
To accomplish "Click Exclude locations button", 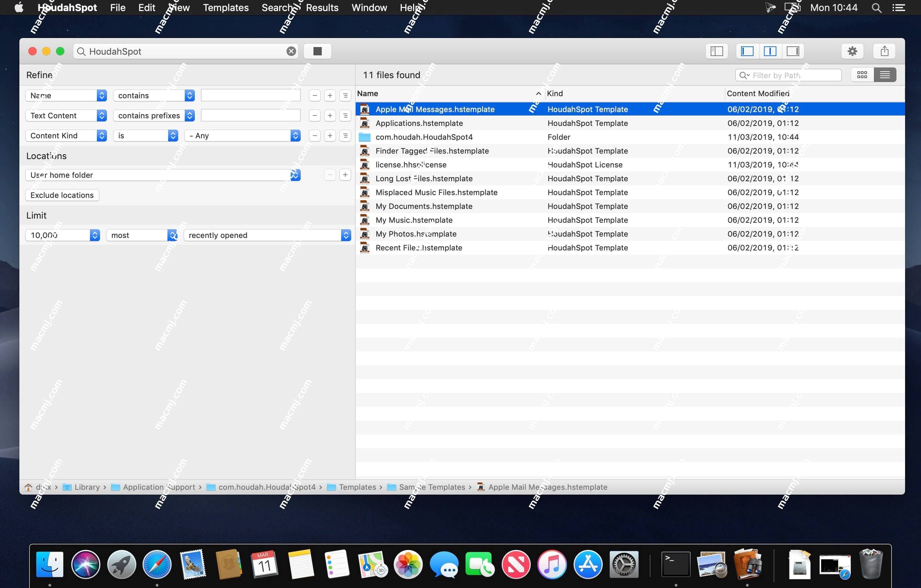I will [x=62, y=195].
